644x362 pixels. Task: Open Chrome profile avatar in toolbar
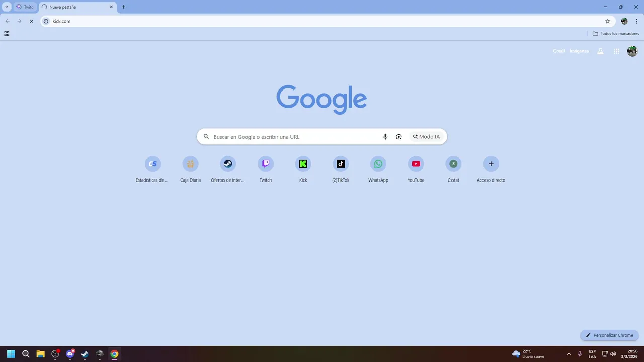coord(624,21)
